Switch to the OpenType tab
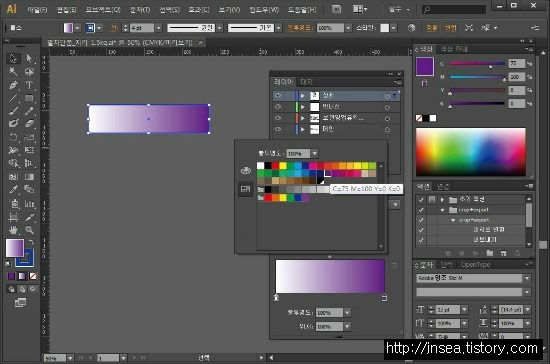Viewport: 550px width, 364px height. 475,265
